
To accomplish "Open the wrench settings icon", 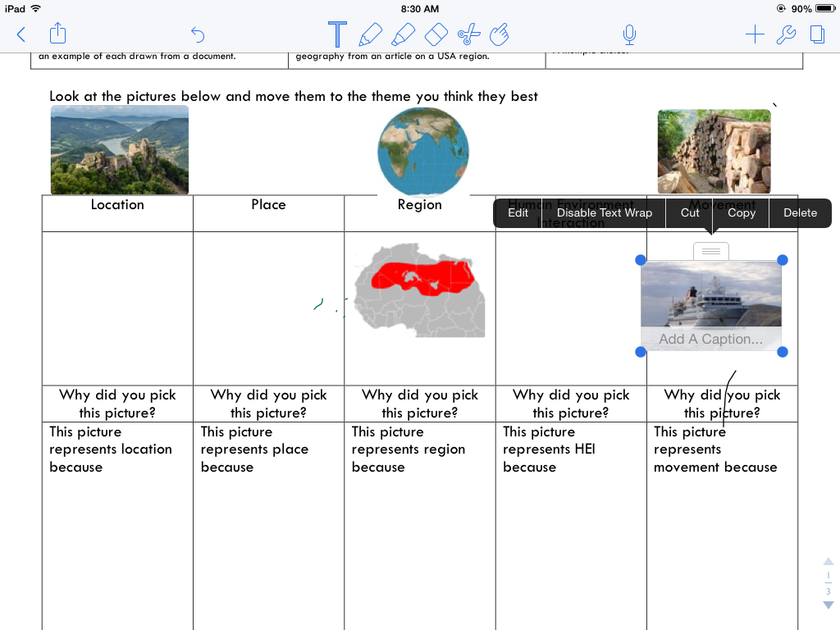I will click(x=786, y=34).
